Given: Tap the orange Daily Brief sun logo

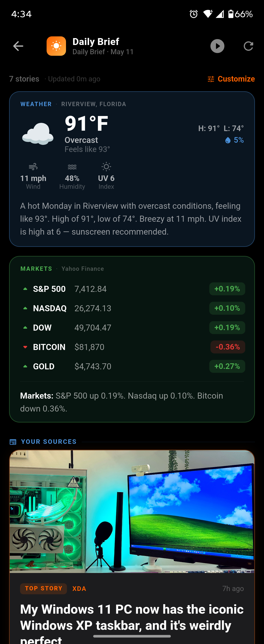Looking at the screenshot, I should pyautogui.click(x=56, y=46).
